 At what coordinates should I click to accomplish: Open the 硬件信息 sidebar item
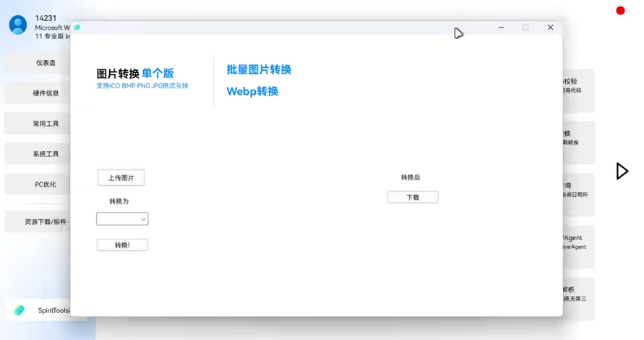pyautogui.click(x=37, y=93)
